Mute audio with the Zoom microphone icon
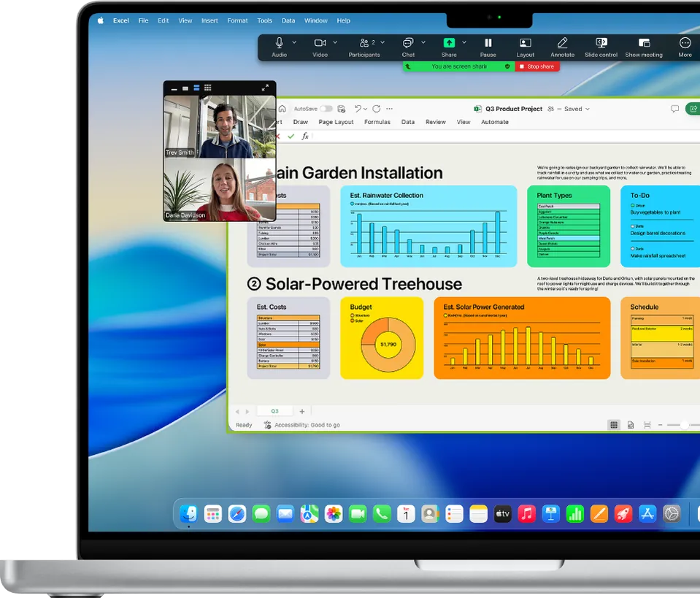 [x=279, y=42]
